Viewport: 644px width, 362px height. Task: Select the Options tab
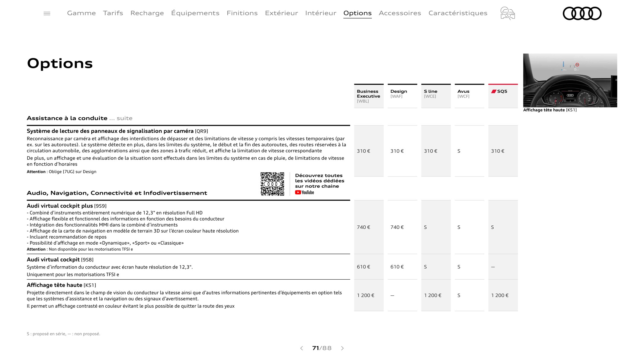coord(357,13)
